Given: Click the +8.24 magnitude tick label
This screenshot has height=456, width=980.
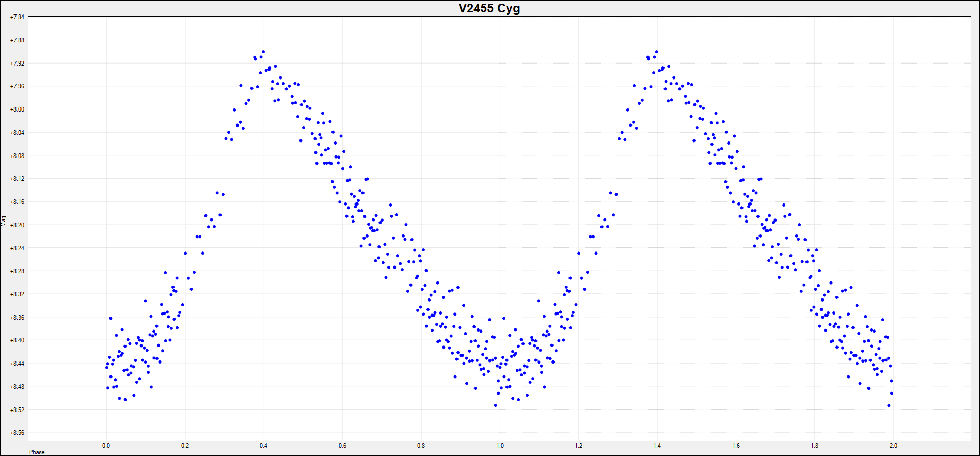Looking at the screenshot, I should [17, 248].
